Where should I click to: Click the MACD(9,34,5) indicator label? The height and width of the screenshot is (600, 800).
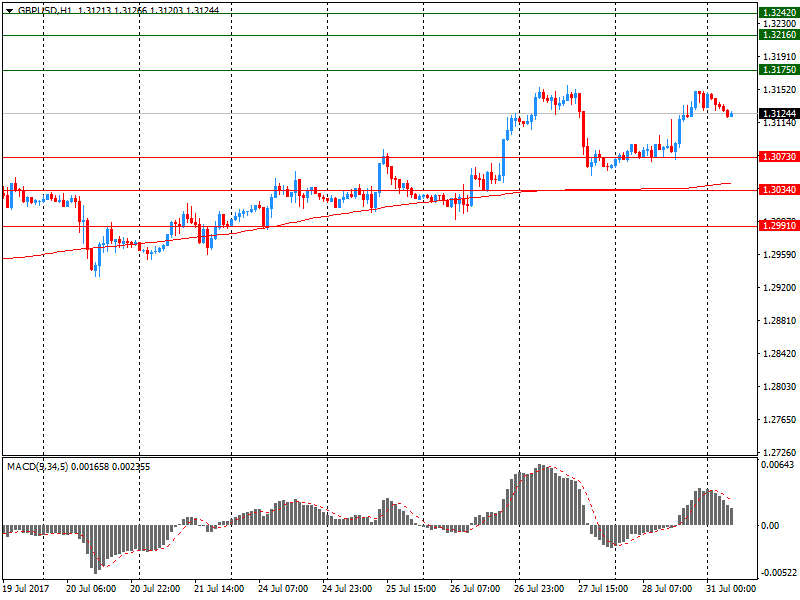tap(37, 467)
